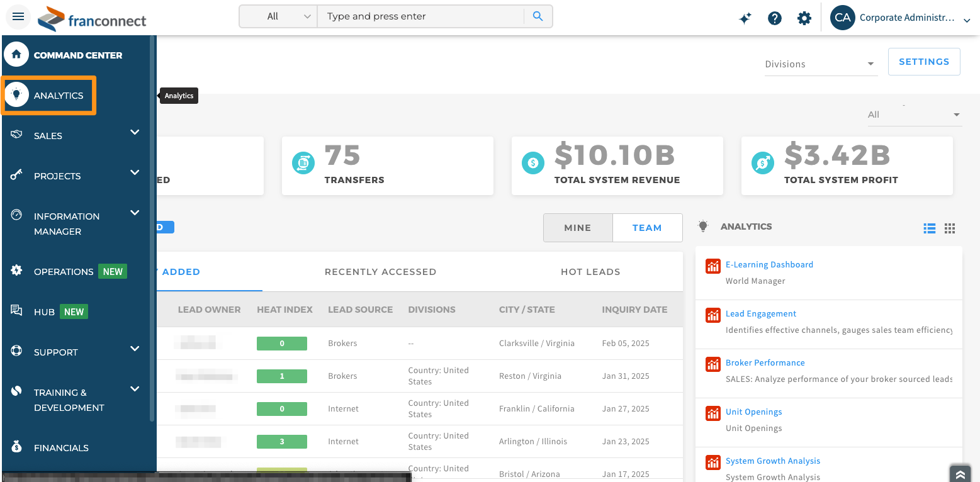Click the Unit Openings chart icon
The width and height of the screenshot is (980, 482).
[712, 413]
